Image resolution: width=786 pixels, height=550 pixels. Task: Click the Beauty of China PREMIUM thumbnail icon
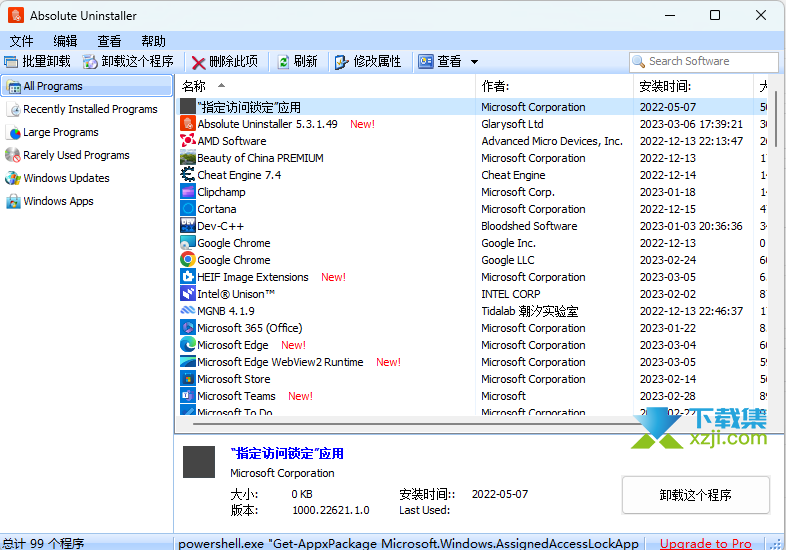(x=188, y=158)
